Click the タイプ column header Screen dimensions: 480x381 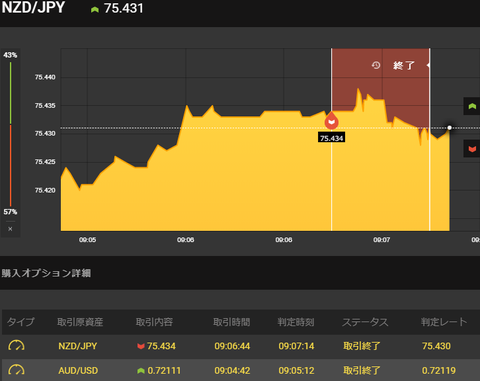pos(21,322)
